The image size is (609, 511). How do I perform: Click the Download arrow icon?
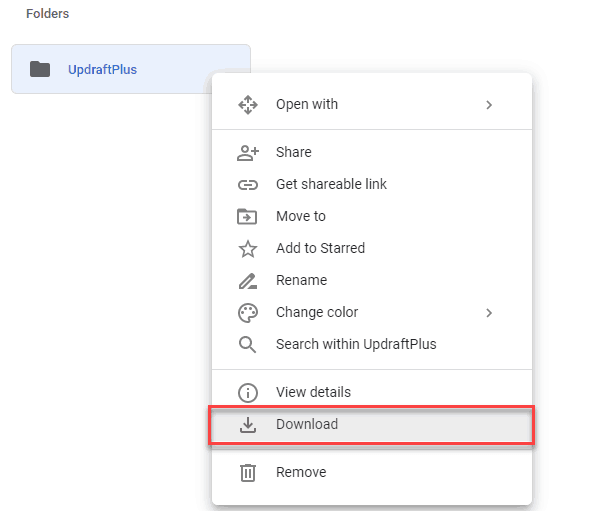click(248, 425)
